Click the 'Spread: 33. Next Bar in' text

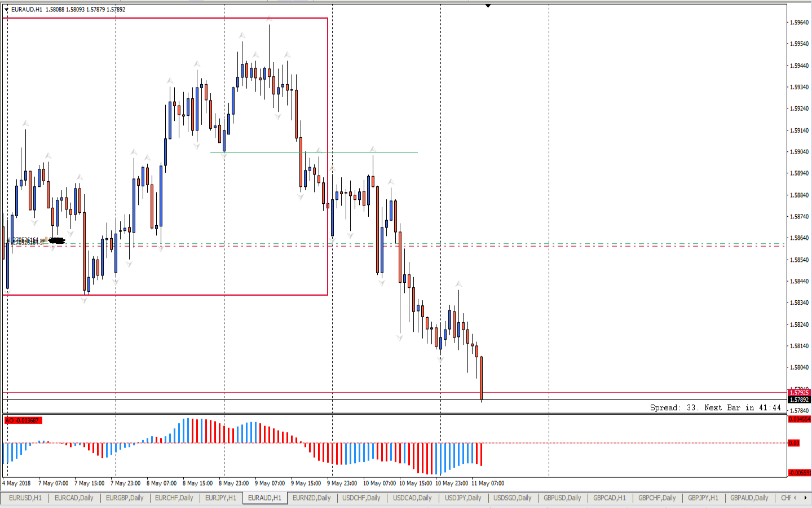(715, 408)
